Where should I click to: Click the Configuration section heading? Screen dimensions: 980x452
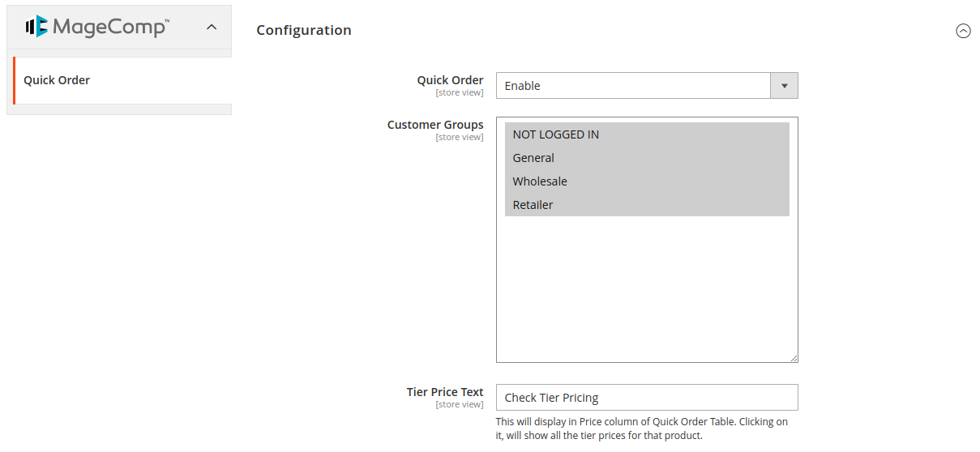tap(304, 30)
